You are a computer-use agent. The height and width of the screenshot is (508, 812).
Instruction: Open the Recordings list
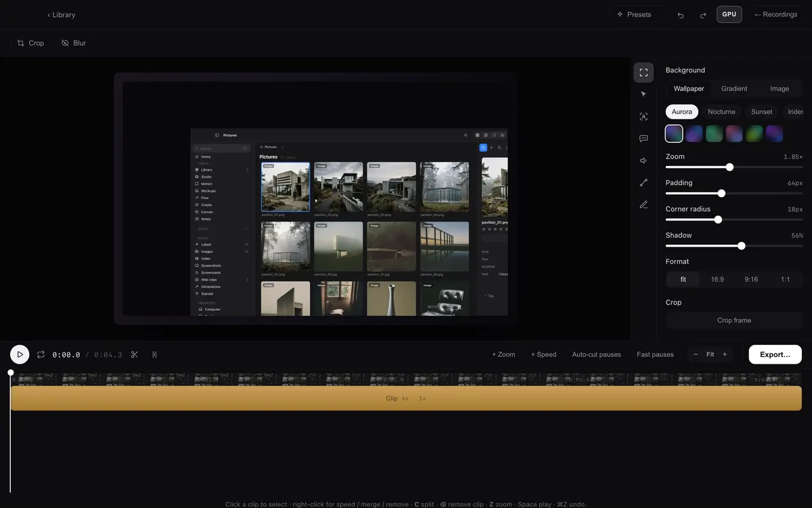pyautogui.click(x=775, y=14)
